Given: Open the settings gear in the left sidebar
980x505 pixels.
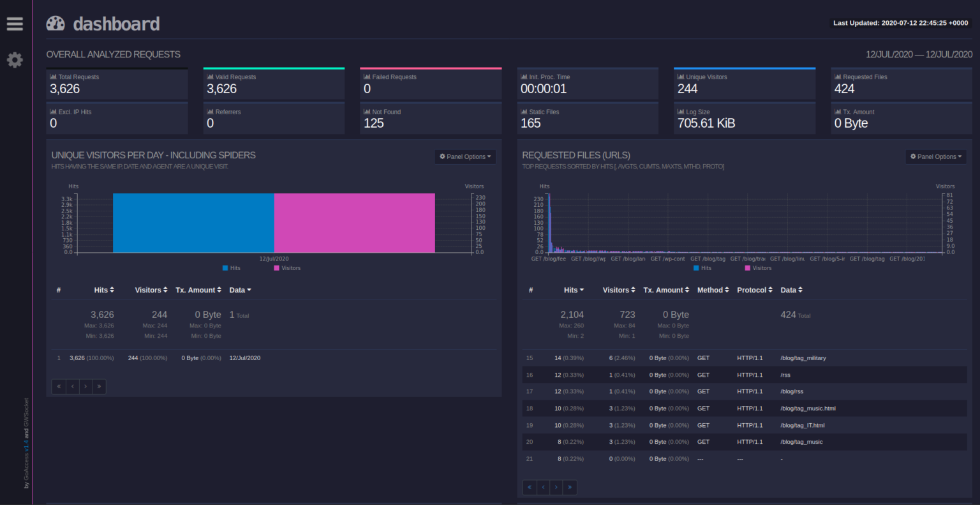Looking at the screenshot, I should tap(14, 60).
